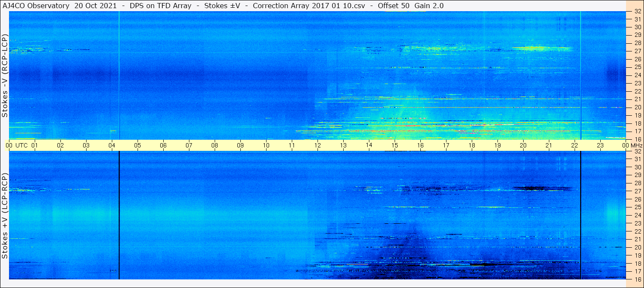644x288 pixels.
Task: Choose the 08 hour tick on time axis
Action: pyautogui.click(x=215, y=145)
